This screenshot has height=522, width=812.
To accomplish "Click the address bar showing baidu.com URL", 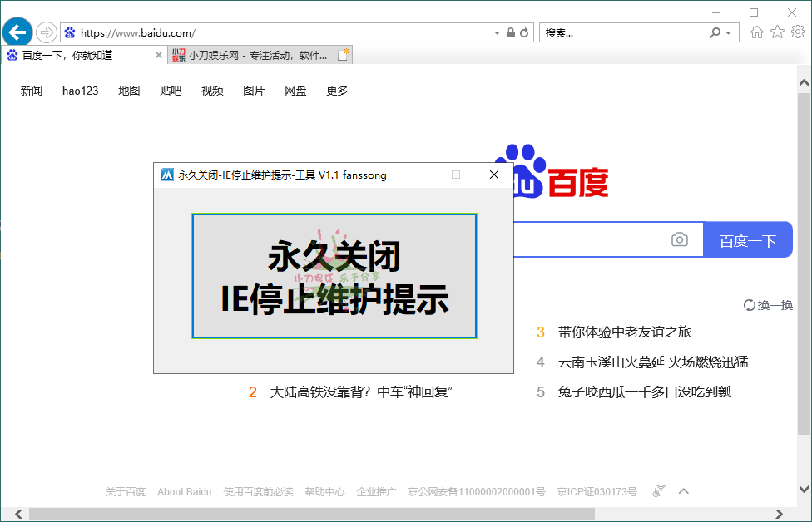I will [x=283, y=33].
